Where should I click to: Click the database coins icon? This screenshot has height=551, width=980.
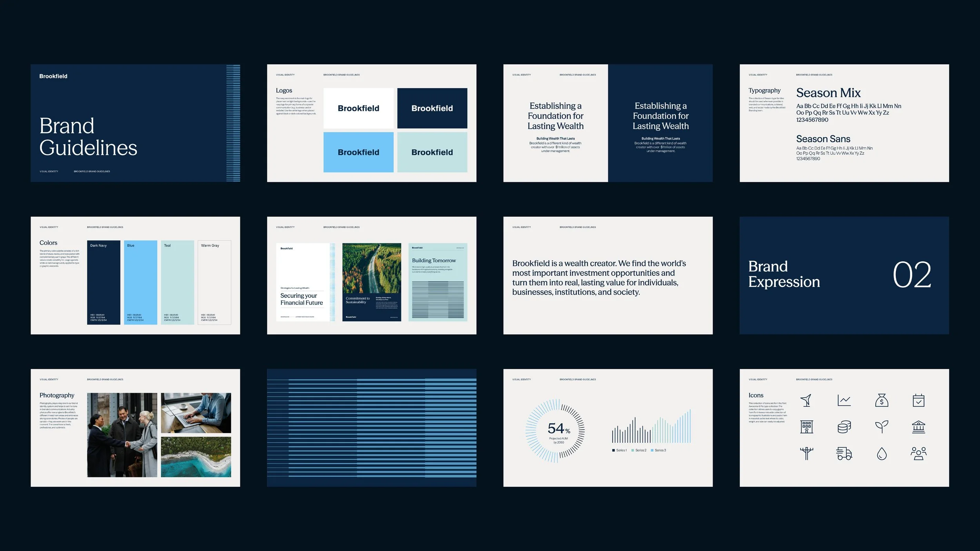[844, 427]
